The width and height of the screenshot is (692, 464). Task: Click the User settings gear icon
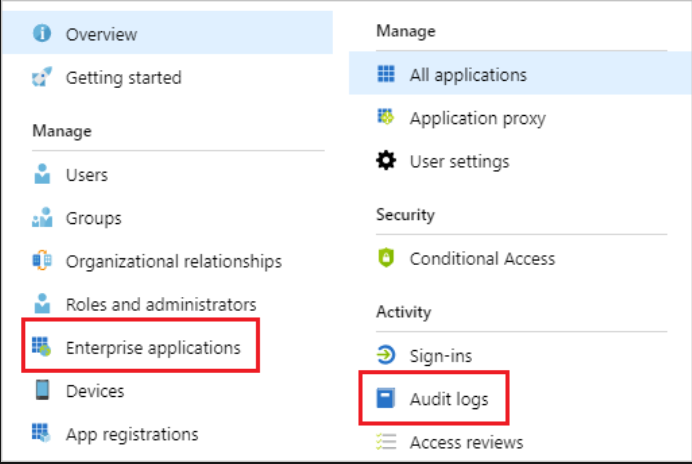[x=386, y=161]
